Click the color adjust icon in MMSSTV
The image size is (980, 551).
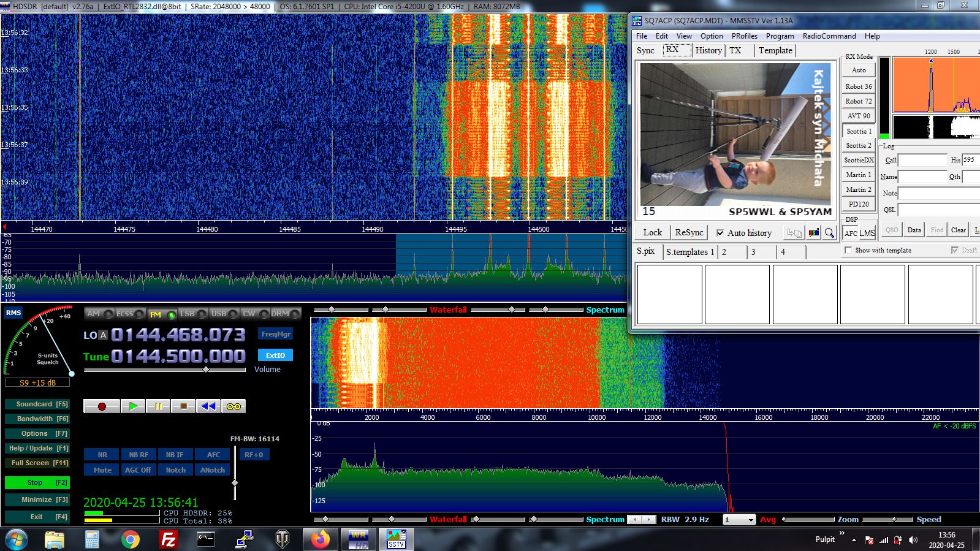tap(813, 233)
